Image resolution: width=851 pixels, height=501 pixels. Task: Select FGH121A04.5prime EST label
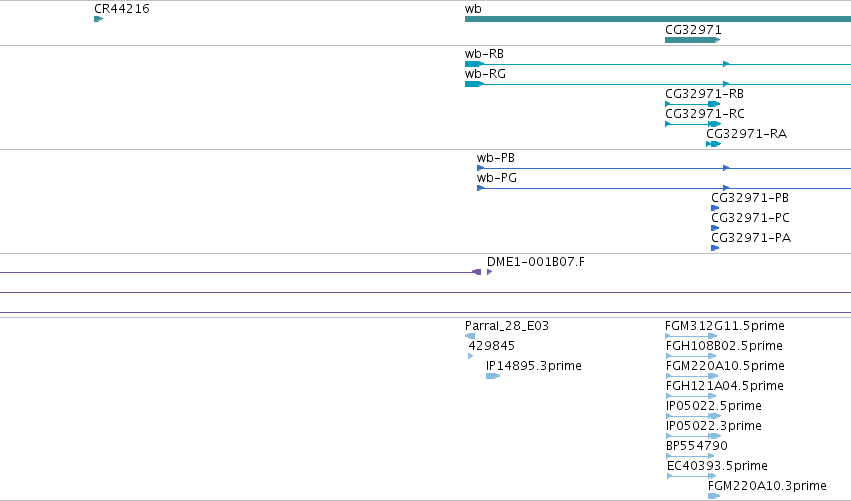point(725,386)
